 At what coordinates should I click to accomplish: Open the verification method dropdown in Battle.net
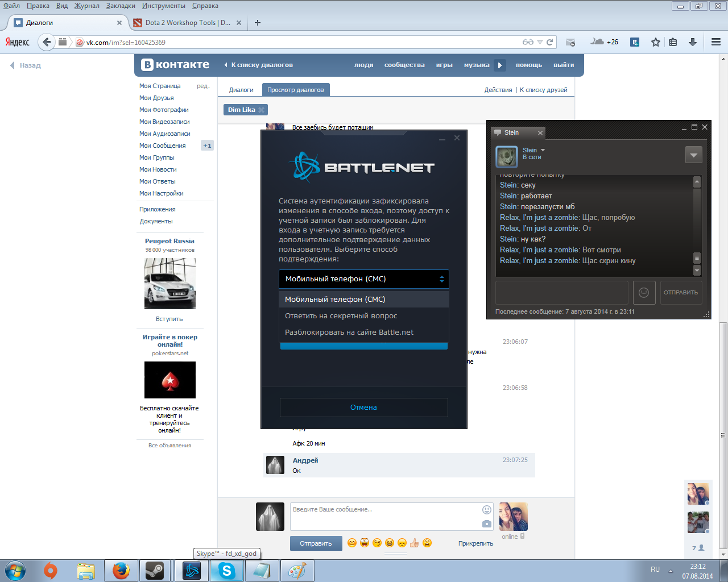(x=364, y=279)
